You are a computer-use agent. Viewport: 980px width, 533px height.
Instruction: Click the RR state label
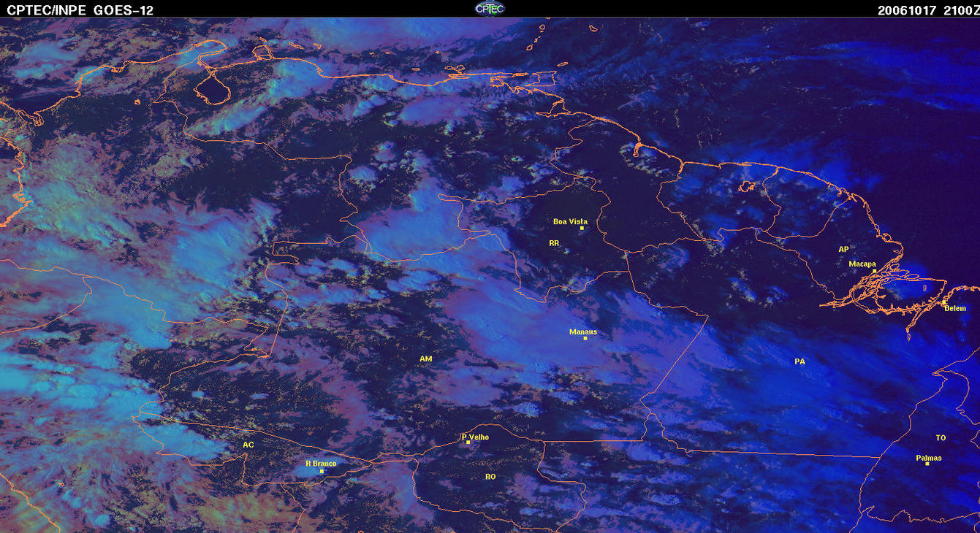pos(554,243)
